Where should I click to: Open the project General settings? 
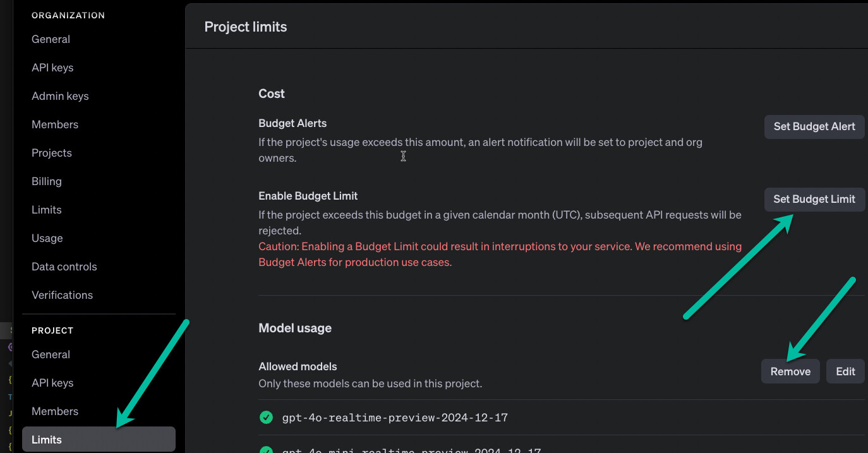51,354
